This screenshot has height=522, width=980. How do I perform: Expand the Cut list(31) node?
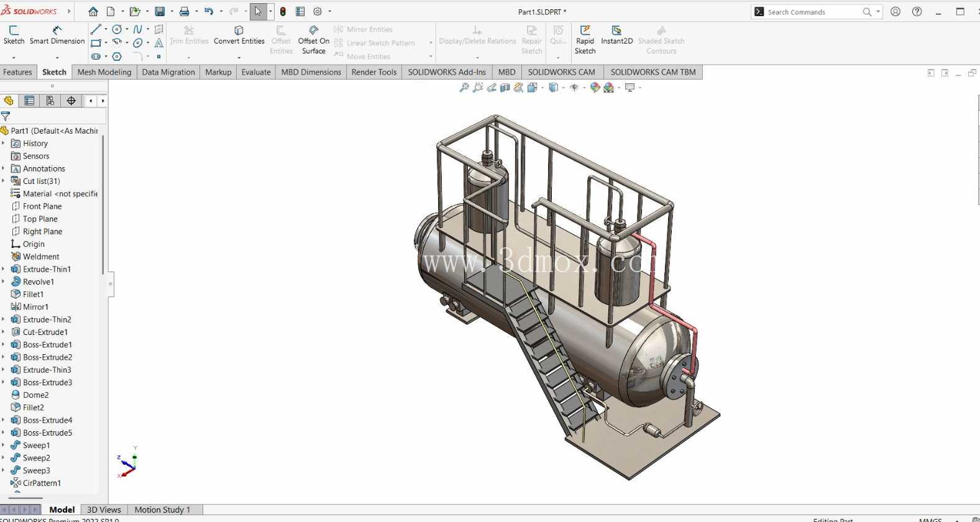point(3,181)
